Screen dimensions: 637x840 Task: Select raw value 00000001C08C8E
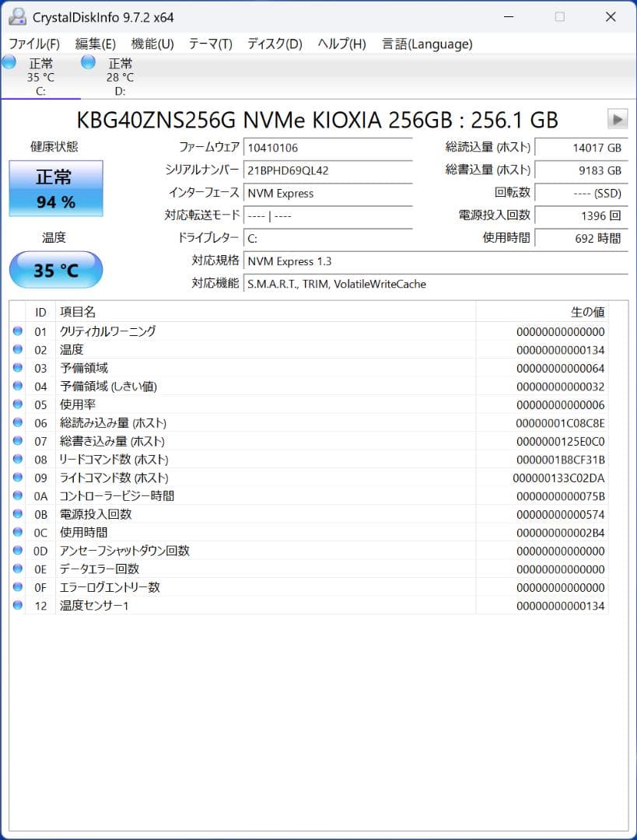pyautogui.click(x=560, y=423)
